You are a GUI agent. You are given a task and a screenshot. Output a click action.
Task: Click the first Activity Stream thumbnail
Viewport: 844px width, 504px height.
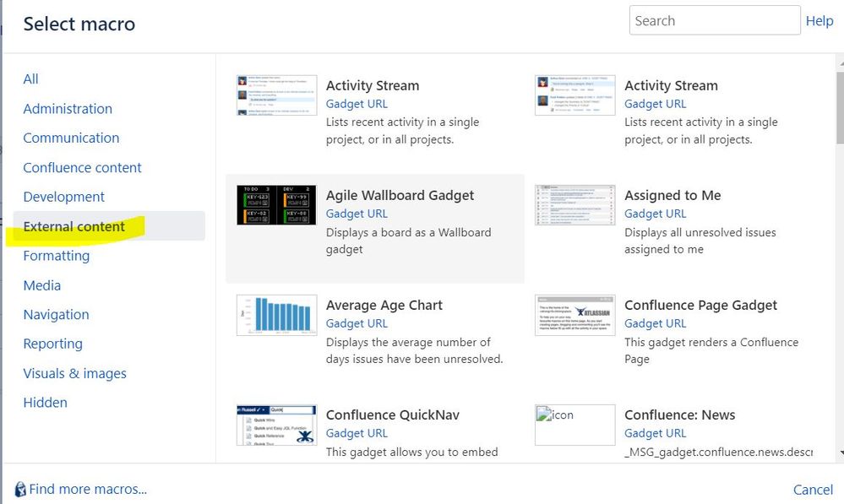pos(276,95)
